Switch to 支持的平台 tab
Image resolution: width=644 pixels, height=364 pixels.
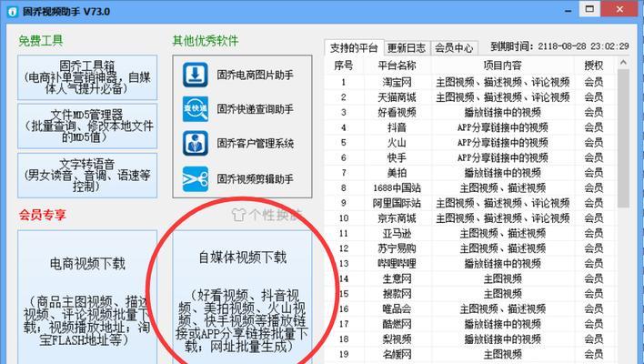pyautogui.click(x=354, y=48)
